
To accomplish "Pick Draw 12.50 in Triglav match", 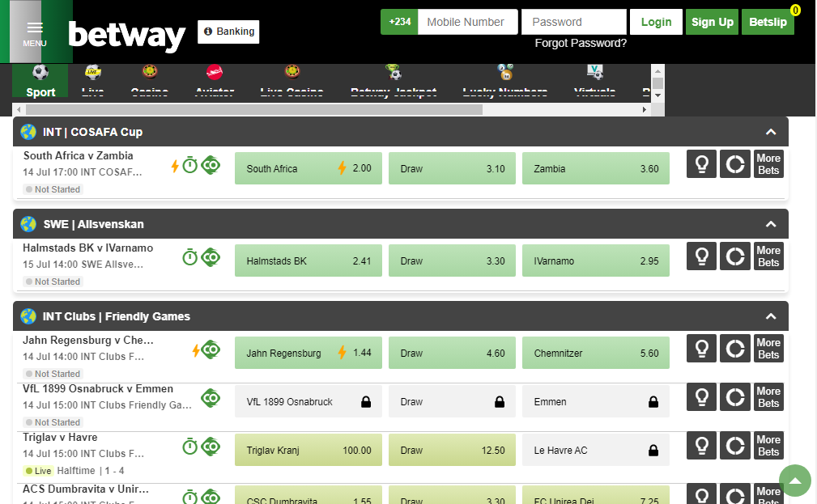I will click(452, 450).
